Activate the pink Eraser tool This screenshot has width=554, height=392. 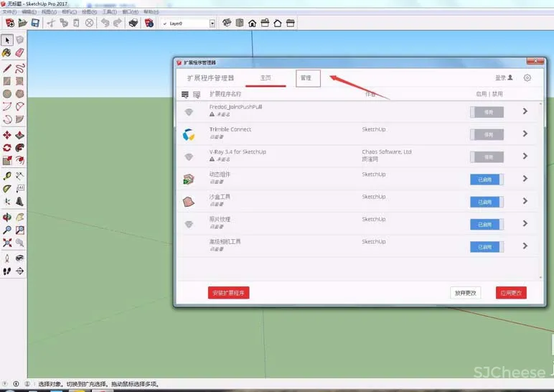(x=20, y=52)
